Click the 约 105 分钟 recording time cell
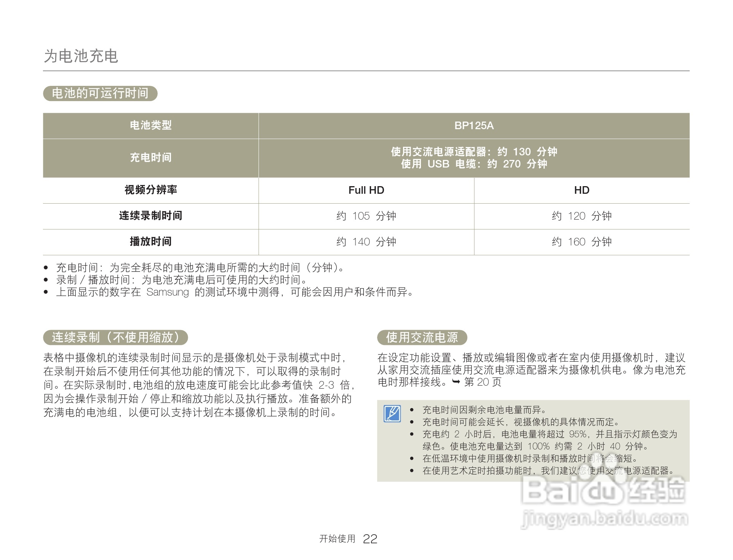This screenshot has width=733, height=560. coord(366,216)
